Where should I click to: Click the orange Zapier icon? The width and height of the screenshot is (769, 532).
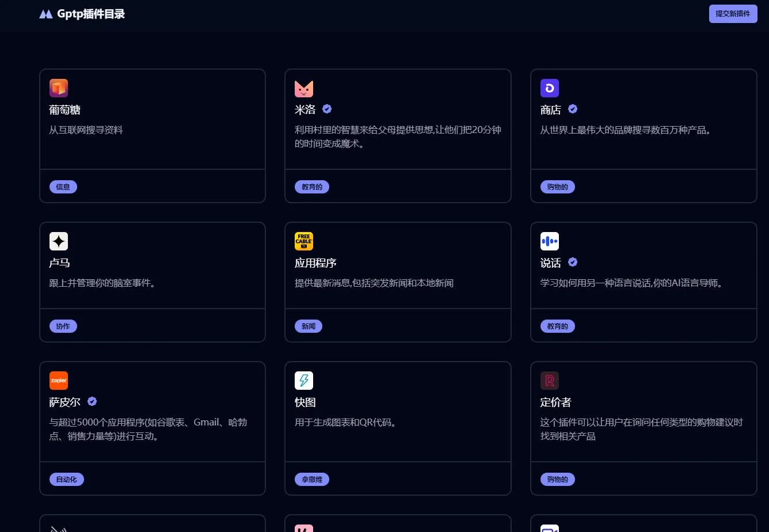pos(59,381)
